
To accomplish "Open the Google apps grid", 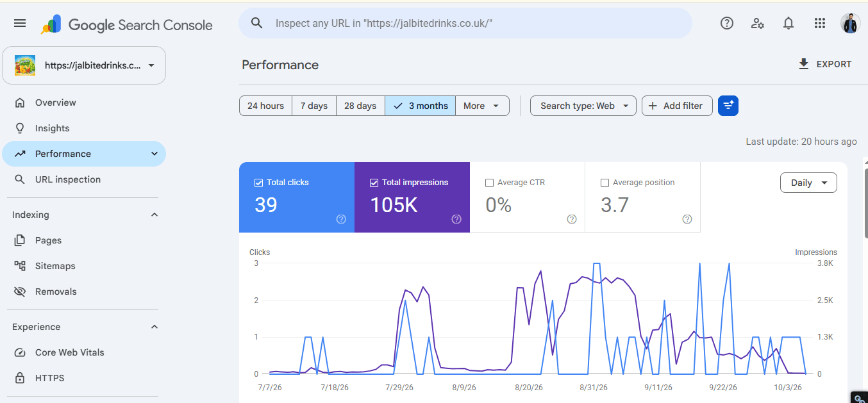I will [820, 23].
